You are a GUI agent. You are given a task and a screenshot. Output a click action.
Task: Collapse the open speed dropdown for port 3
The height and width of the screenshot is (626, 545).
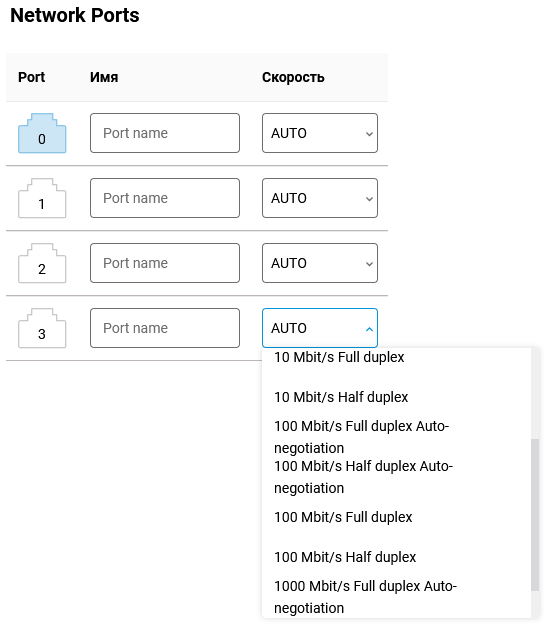click(320, 328)
